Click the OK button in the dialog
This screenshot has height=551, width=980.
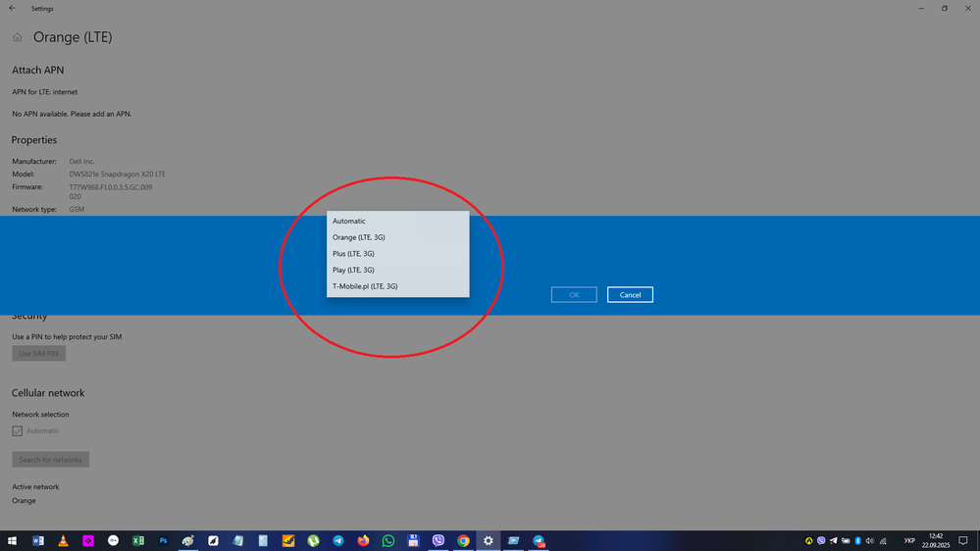tap(574, 295)
